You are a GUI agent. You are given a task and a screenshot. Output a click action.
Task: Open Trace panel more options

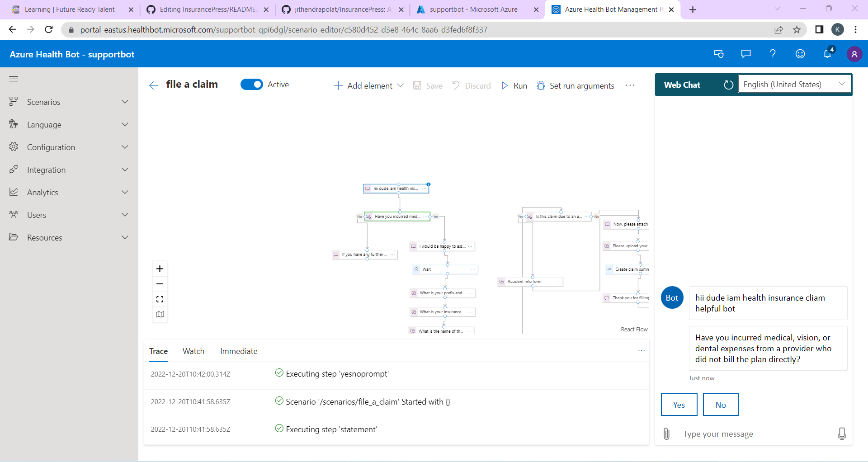point(642,351)
